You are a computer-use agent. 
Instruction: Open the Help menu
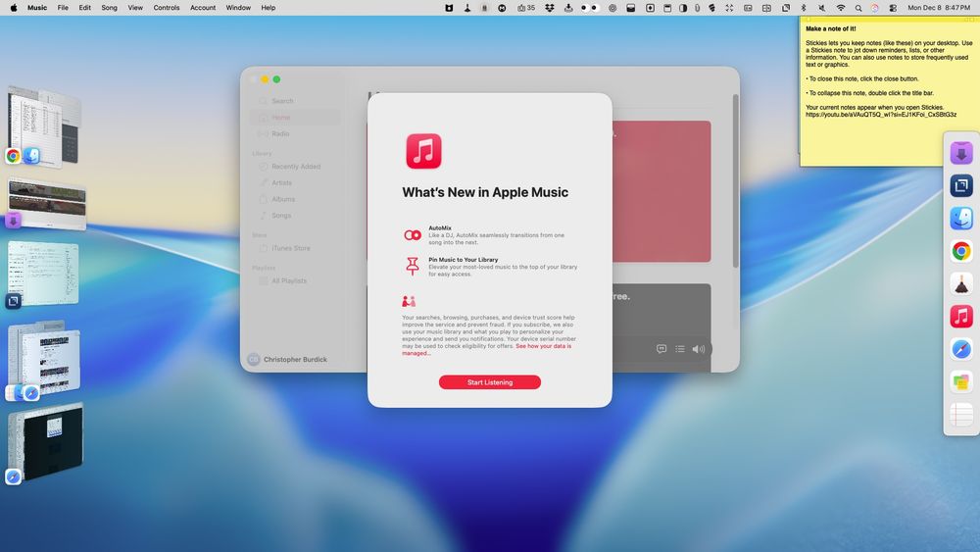click(x=269, y=8)
